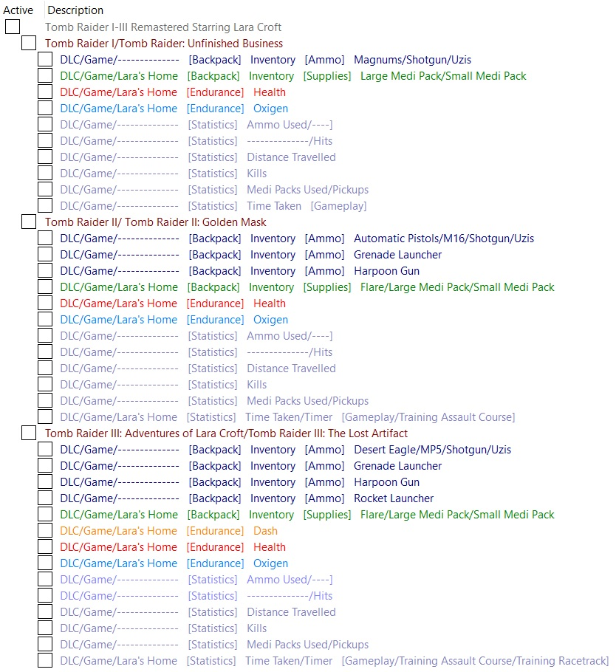Viewport: 616px width, 672px height.
Task: Click the Description column header
Action: point(75,10)
